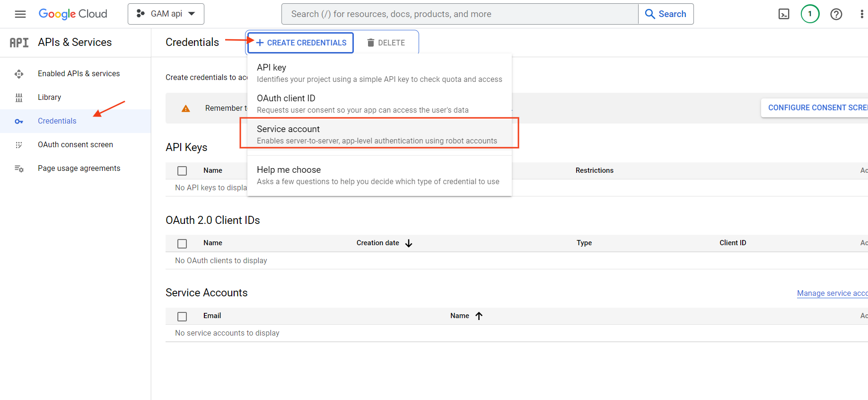This screenshot has height=400, width=868.
Task: Open OAuth consent screen page
Action: point(76,145)
